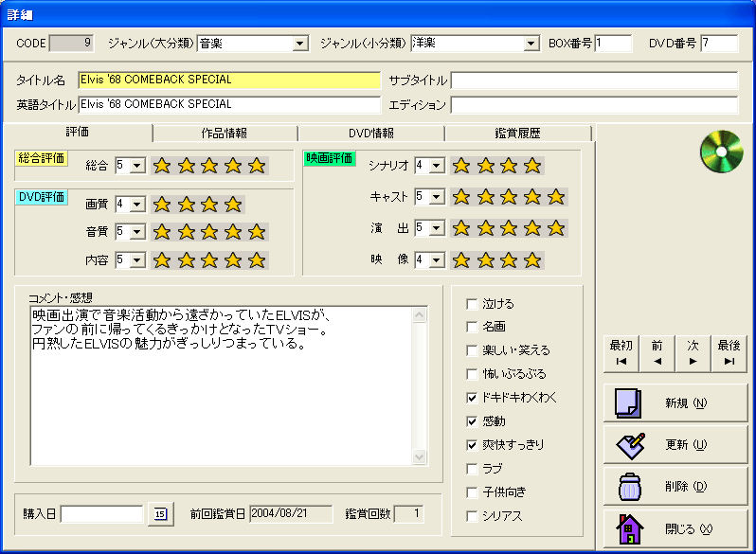The width and height of the screenshot is (756, 554).
Task: Switch to the 評価 tab
Action: (78, 133)
